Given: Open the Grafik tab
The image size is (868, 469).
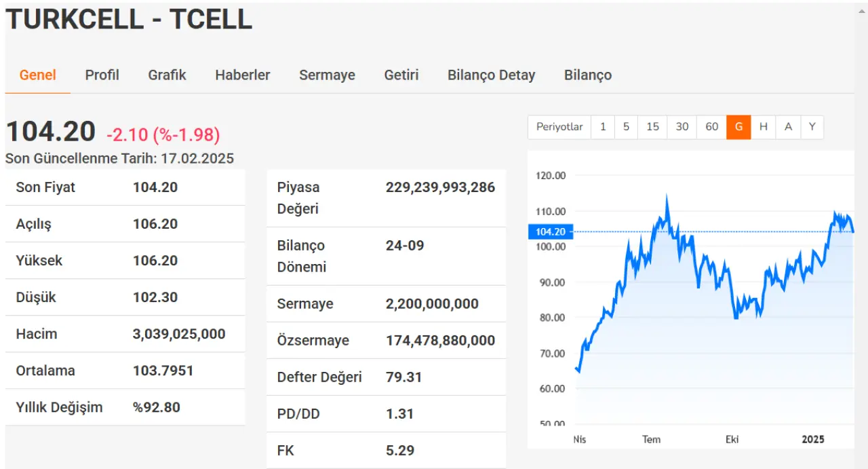Looking at the screenshot, I should [167, 75].
